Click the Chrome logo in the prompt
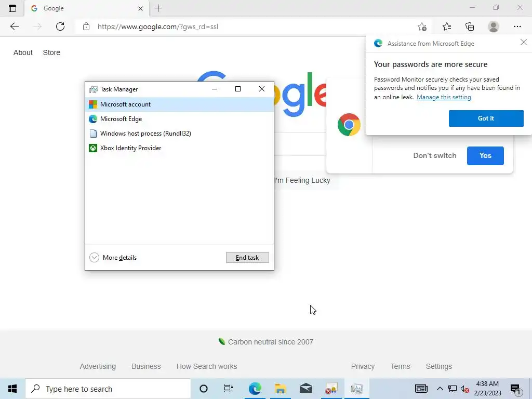The height and width of the screenshot is (399, 532). 349,125
